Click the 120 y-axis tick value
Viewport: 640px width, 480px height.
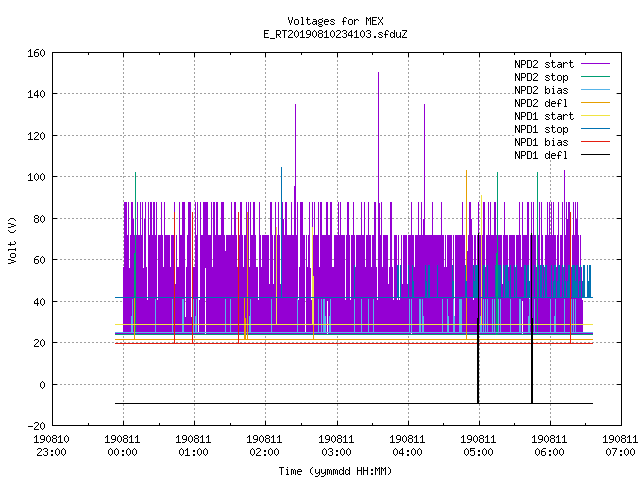pyautogui.click(x=36, y=136)
